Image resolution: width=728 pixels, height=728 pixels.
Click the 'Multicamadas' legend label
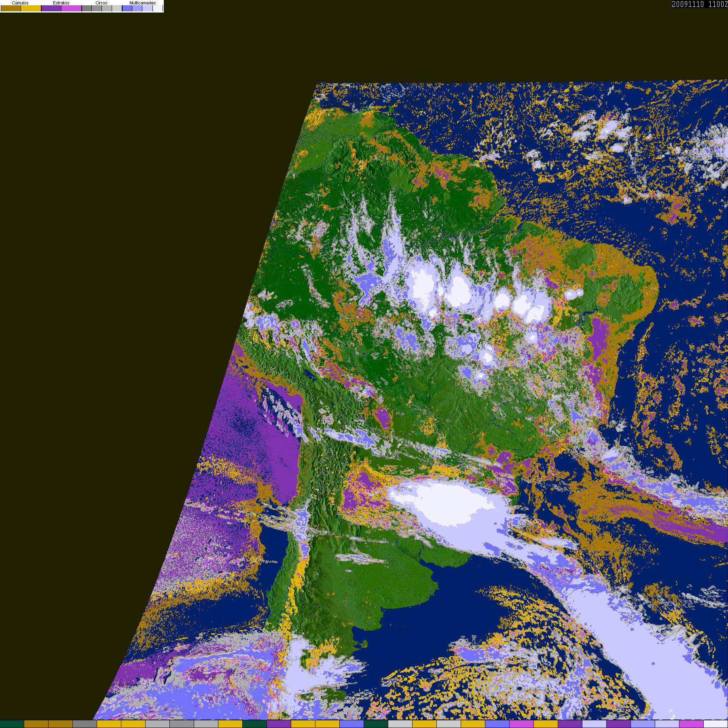coord(143,3)
